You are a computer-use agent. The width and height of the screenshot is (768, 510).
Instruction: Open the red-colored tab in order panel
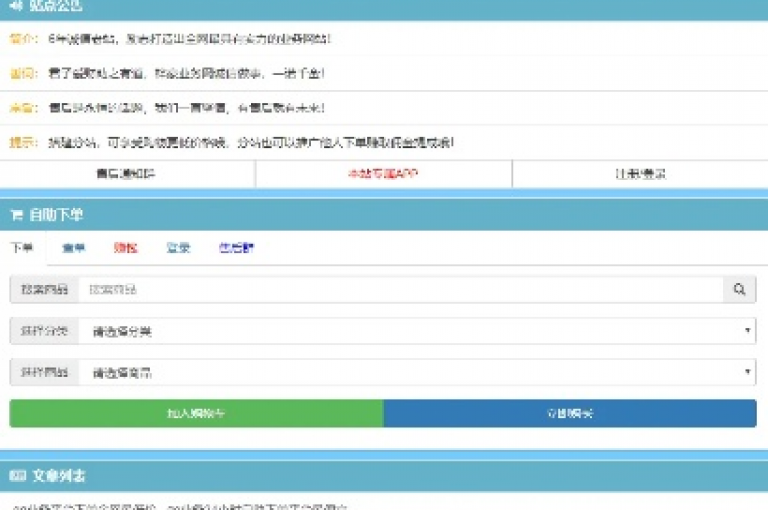click(x=126, y=248)
